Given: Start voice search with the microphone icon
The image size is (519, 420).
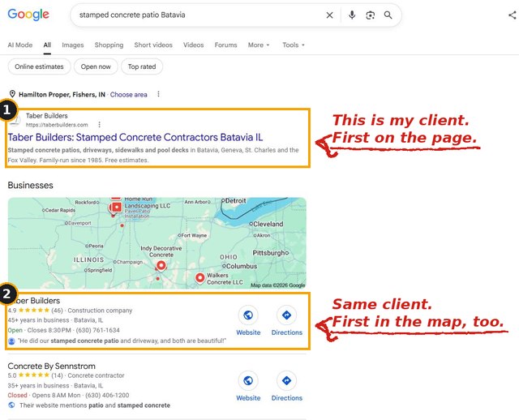Looking at the screenshot, I should point(352,15).
